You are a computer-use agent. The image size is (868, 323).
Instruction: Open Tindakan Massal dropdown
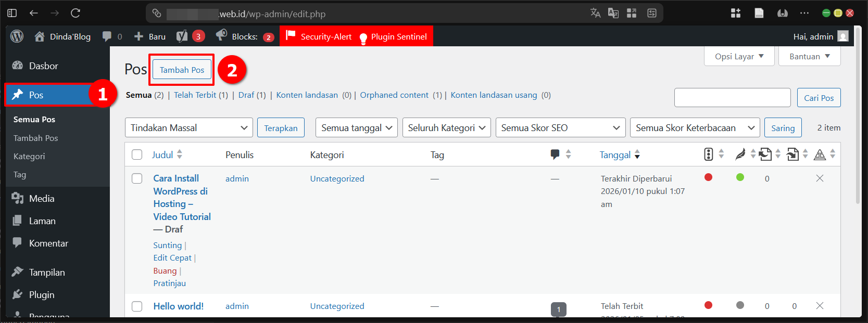pyautogui.click(x=189, y=127)
